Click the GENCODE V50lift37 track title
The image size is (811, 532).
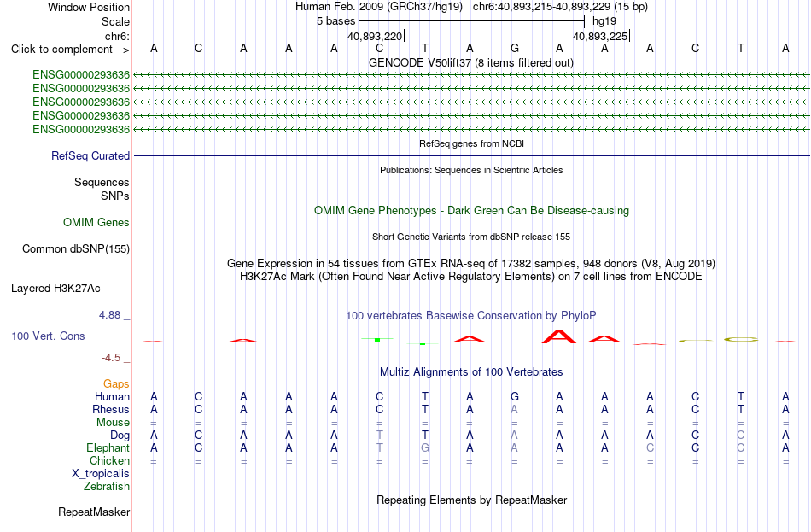pyautogui.click(x=471, y=62)
